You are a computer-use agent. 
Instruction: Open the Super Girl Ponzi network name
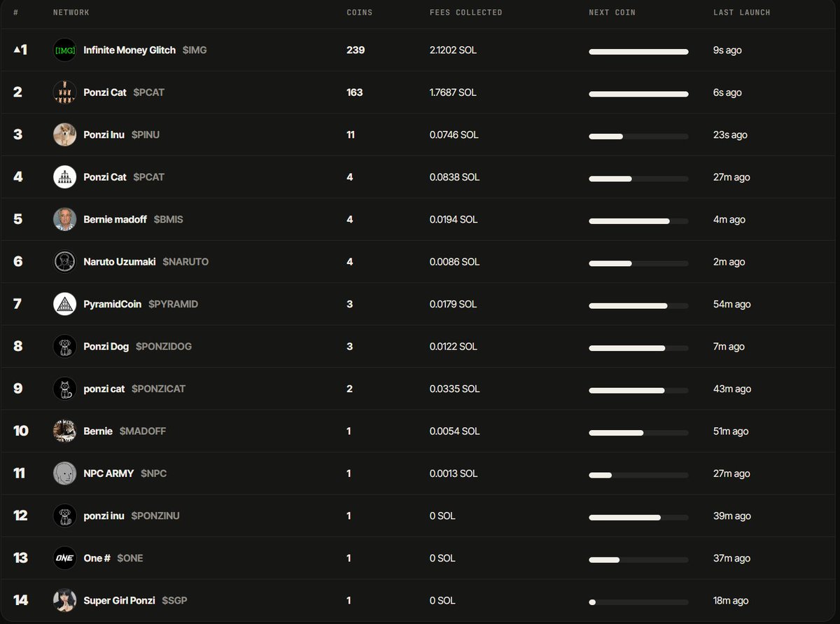(x=119, y=600)
